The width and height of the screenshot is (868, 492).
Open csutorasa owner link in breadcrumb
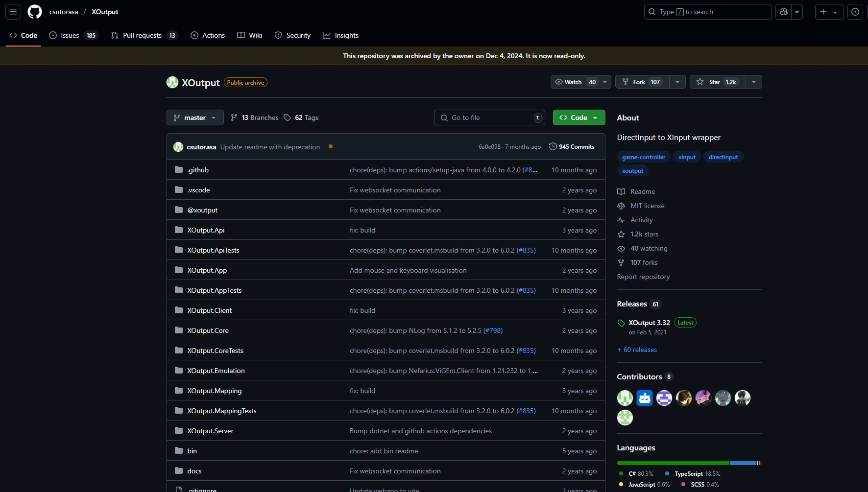pyautogui.click(x=64, y=12)
